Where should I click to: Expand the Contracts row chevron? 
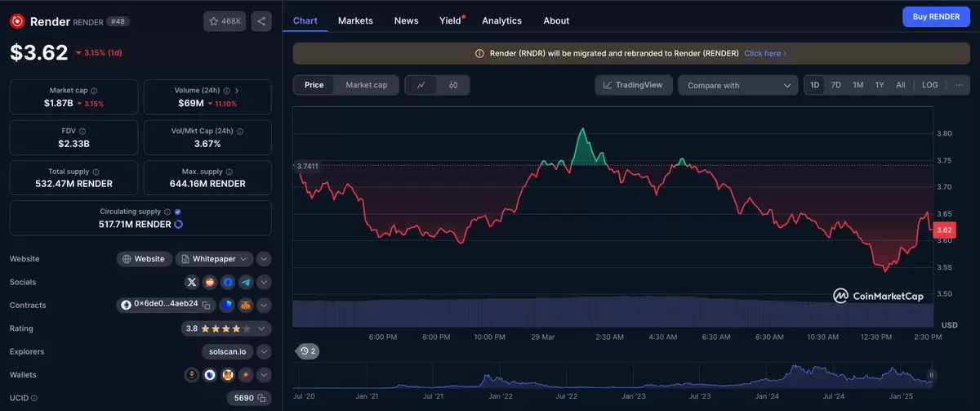tap(264, 305)
